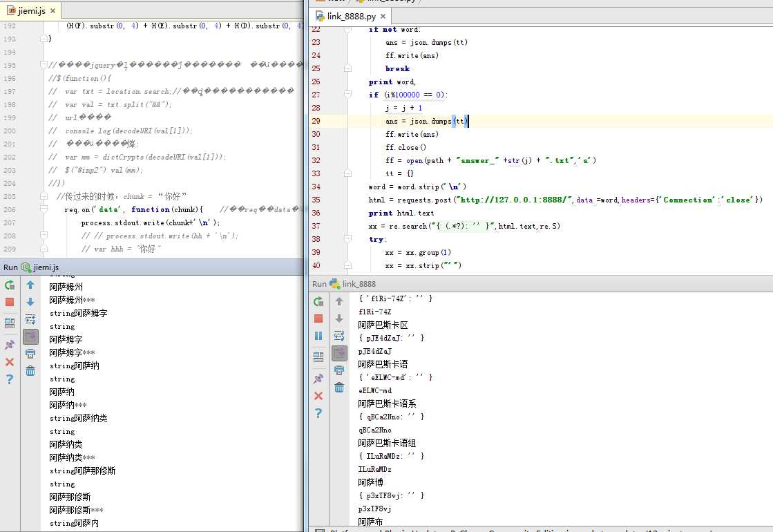
Task: Clear all link_8888 console output
Action: point(339,388)
